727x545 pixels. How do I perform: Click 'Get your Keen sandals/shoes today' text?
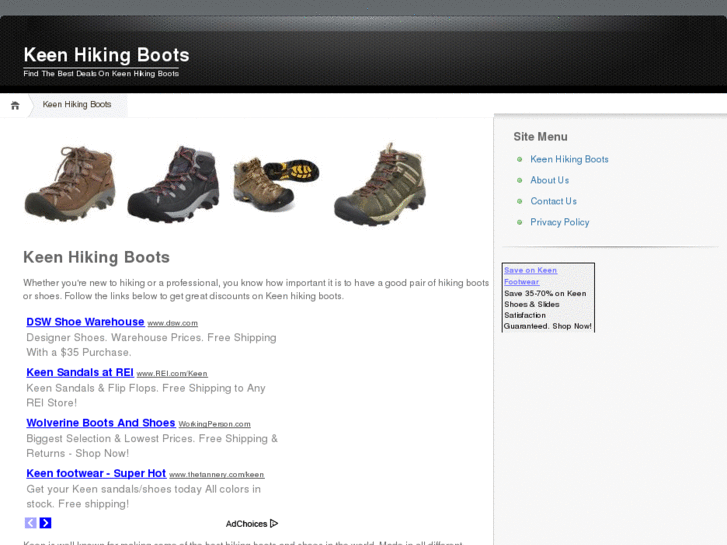144,496
